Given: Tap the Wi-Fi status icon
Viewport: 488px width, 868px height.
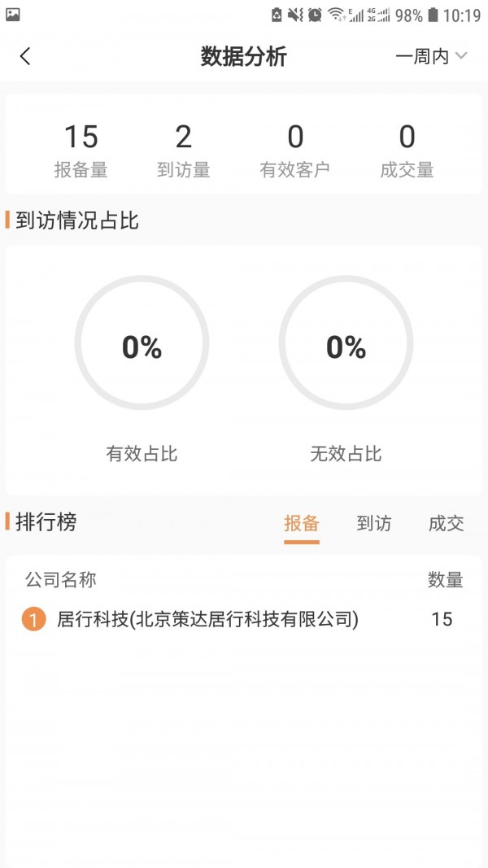Looking at the screenshot, I should click(x=336, y=15).
